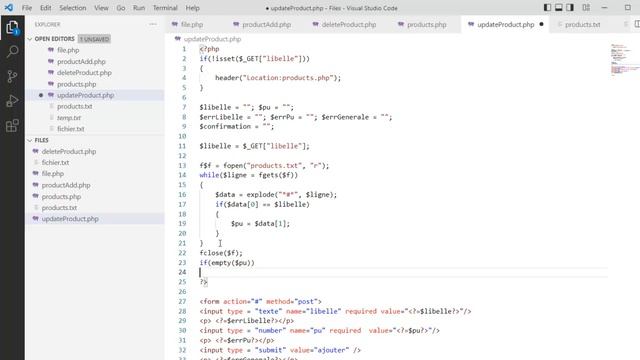Viewport: 640px width, 360px height.
Task: Open the Extensions view
Action: (12, 125)
